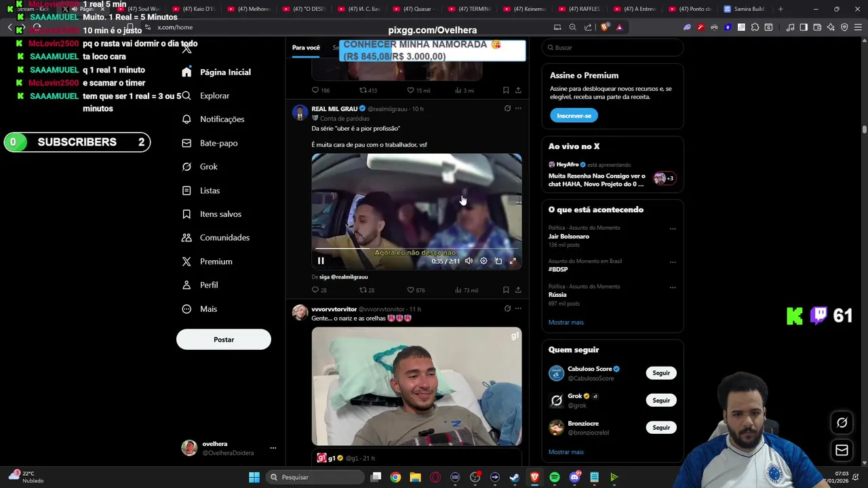Open the vvvorvvtorvitor video thumbnail
Image resolution: width=868 pixels, height=488 pixels.
click(x=416, y=386)
